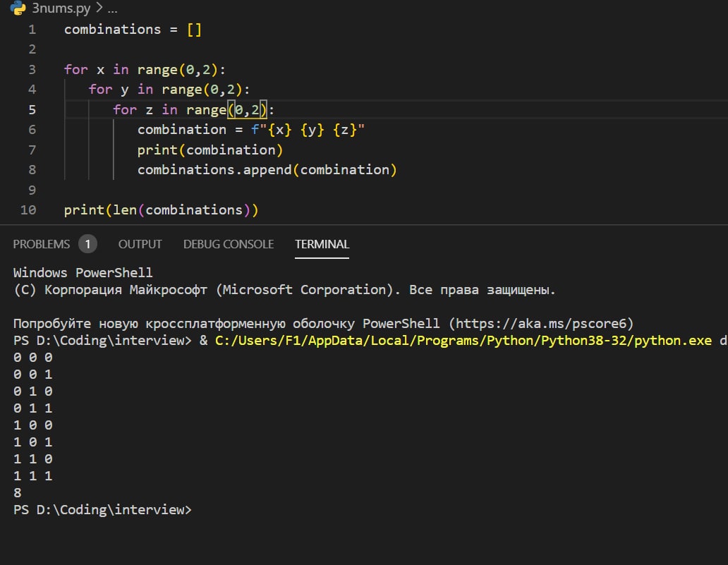This screenshot has height=565, width=728.
Task: Select the TERMINAL tab
Action: pos(322,244)
